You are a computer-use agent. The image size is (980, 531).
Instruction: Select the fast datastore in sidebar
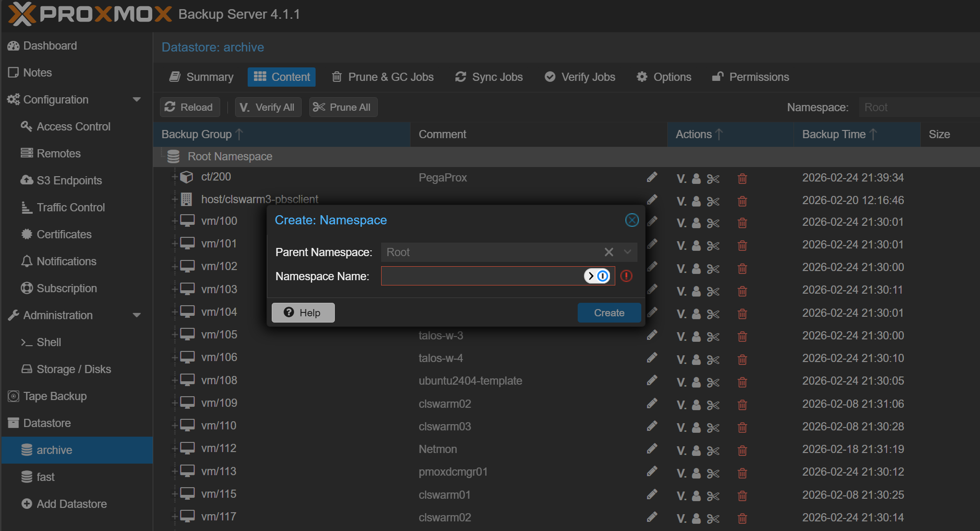[46, 477]
